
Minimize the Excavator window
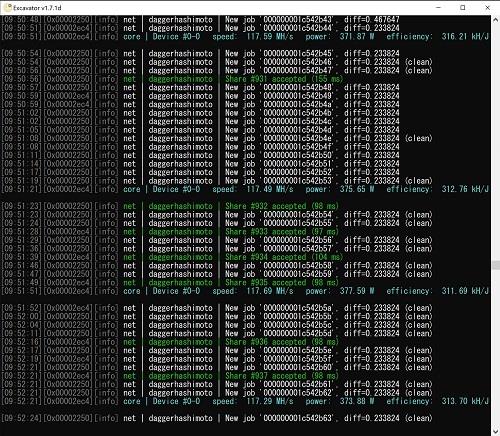439,7
